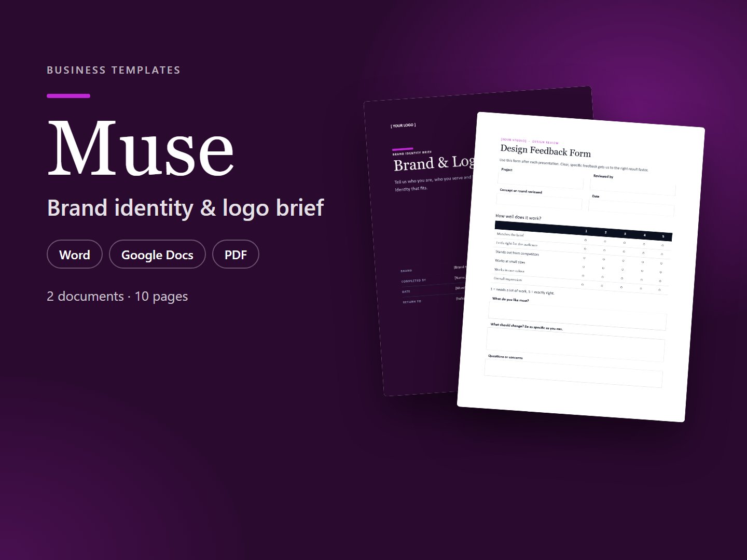Click the 'BRAND IDENTITY BRIEF' small label
747x560 pixels.
tap(412, 153)
